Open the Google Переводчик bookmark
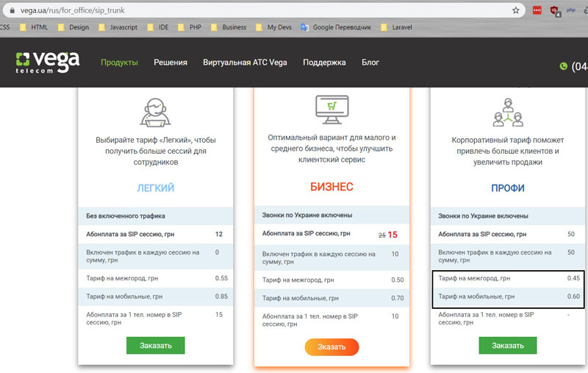Viewport: 588px width, 373px height. click(x=336, y=27)
